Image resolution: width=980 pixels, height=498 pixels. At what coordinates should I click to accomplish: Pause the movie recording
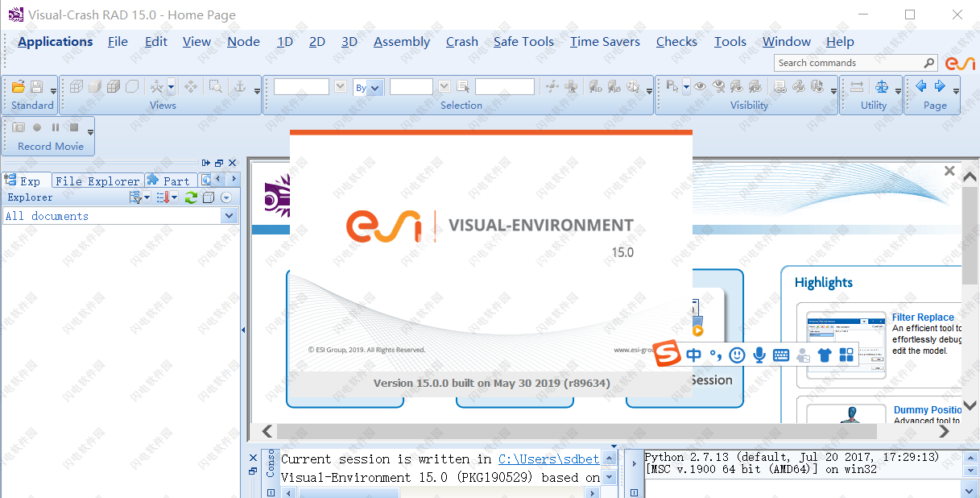tap(56, 127)
